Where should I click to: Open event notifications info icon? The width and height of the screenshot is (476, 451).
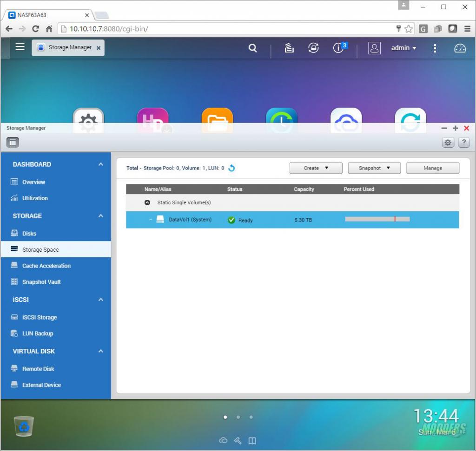coord(338,48)
